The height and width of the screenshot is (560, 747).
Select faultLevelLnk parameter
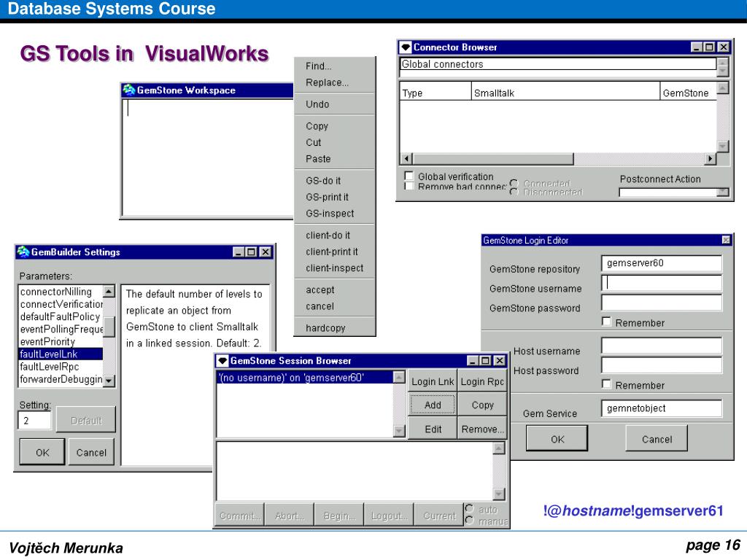pyautogui.click(x=61, y=354)
